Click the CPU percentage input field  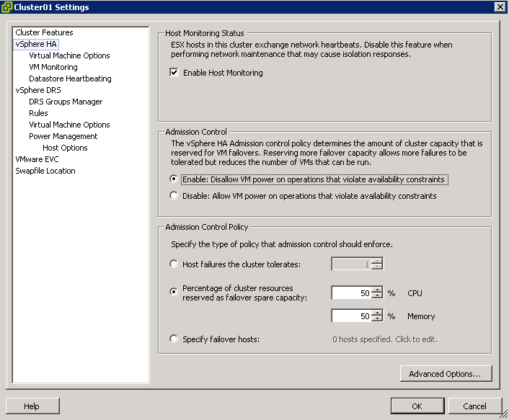click(351, 293)
